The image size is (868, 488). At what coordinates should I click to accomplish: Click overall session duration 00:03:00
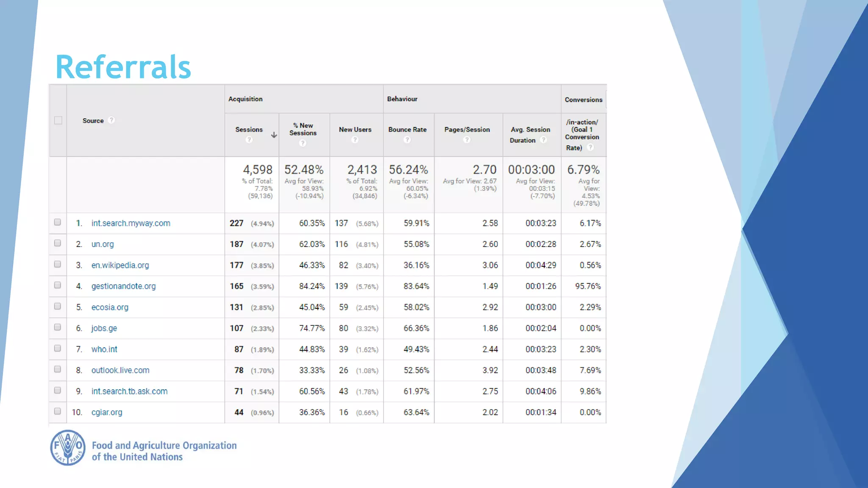[531, 170]
